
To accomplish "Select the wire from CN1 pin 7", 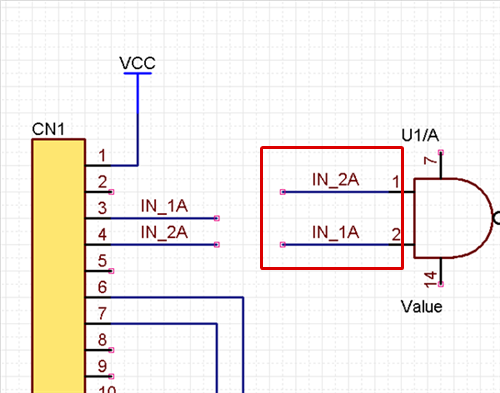I will point(163,323).
